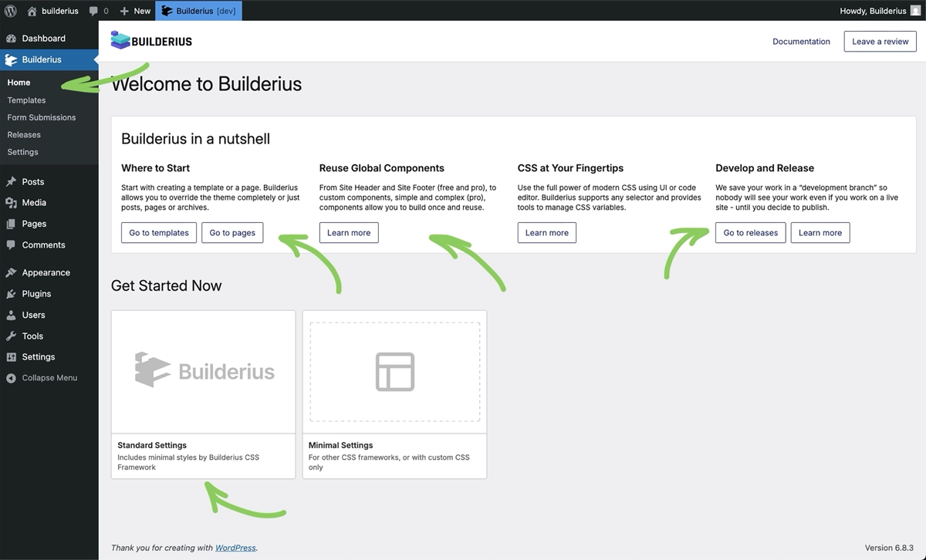Viewport: 926px width, 560px height.
Task: Open Users via the person icon
Action: [11, 315]
